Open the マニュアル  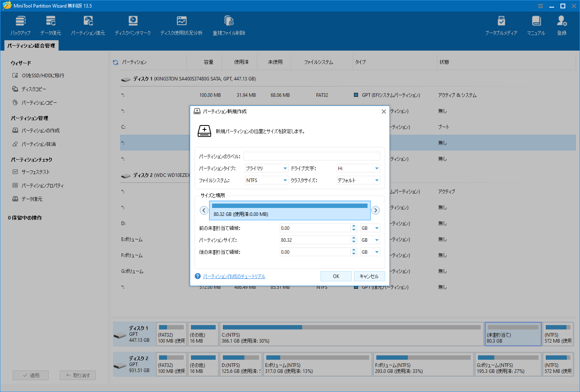click(536, 24)
